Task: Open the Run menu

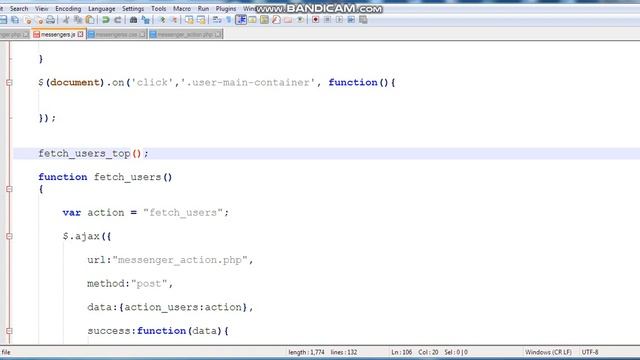Action: 203,9
